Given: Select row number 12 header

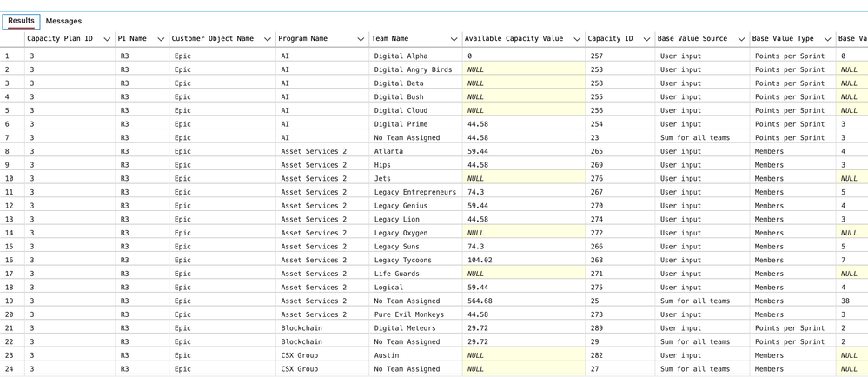Looking at the screenshot, I should [12, 205].
